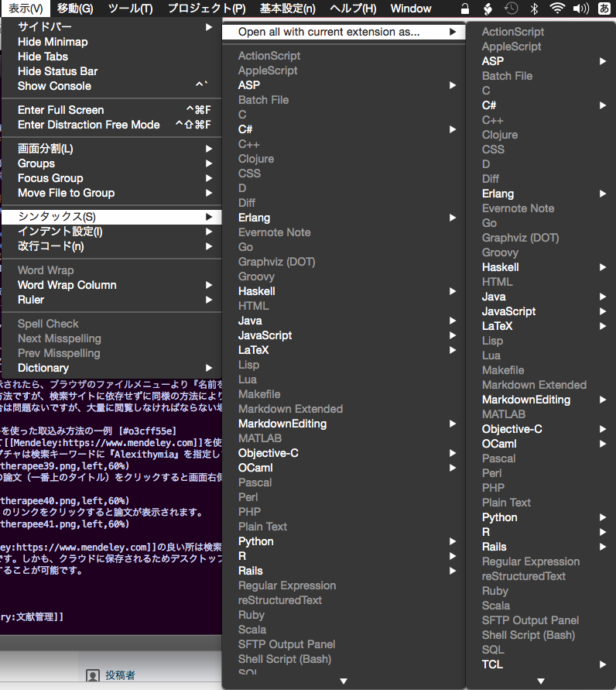
Task: Toggle Enter Distraction Free Mode
Action: (x=111, y=125)
